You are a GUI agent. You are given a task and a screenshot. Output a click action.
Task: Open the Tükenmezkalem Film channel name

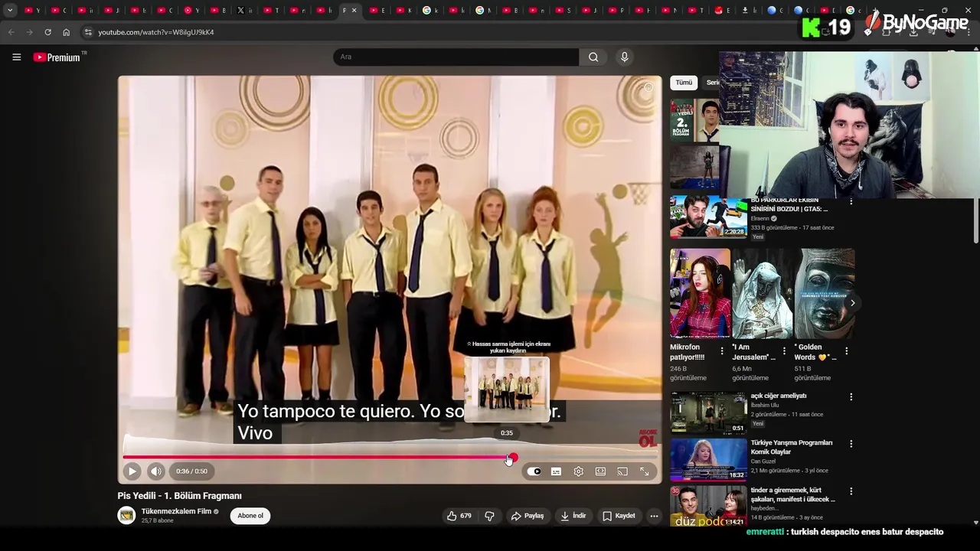tap(176, 511)
